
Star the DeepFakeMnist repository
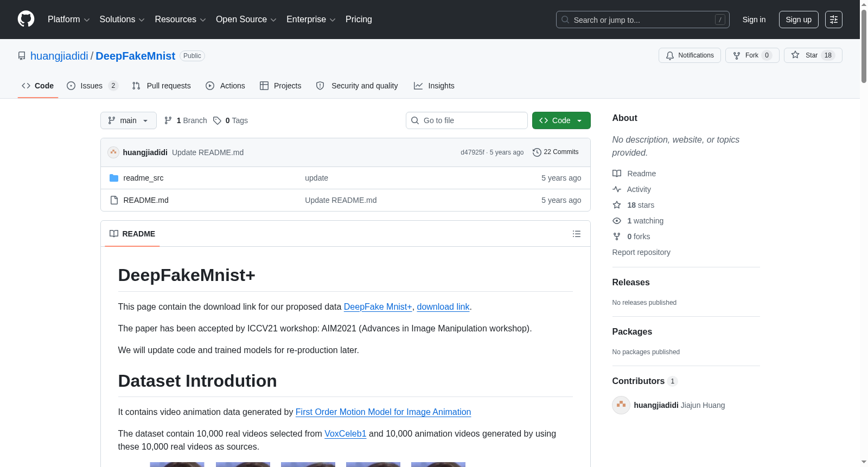pos(813,55)
